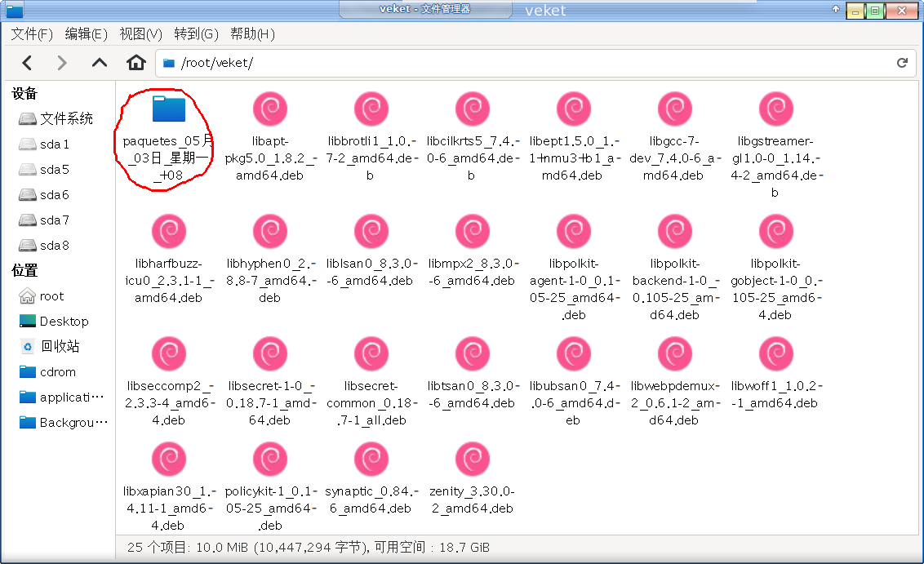Select the libsecret-common deb package icon
The width and height of the screenshot is (924, 564).
coord(371,353)
